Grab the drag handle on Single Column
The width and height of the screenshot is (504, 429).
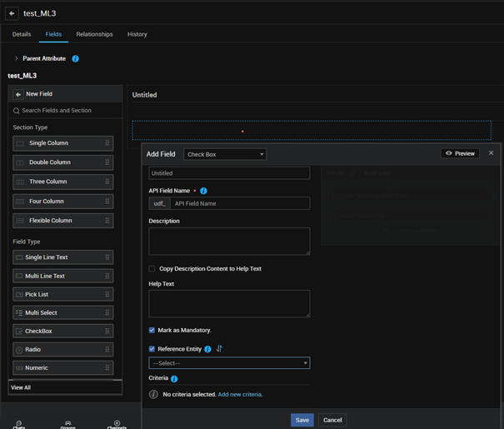click(x=107, y=143)
